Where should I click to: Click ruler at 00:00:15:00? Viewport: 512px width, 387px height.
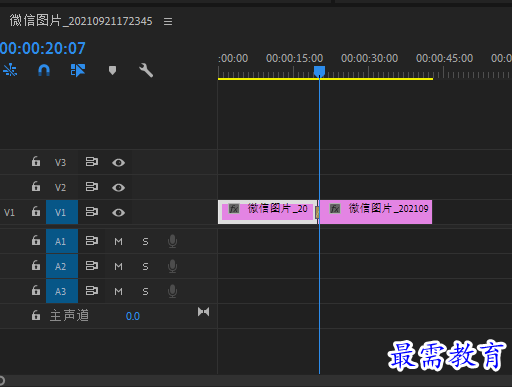click(x=294, y=58)
